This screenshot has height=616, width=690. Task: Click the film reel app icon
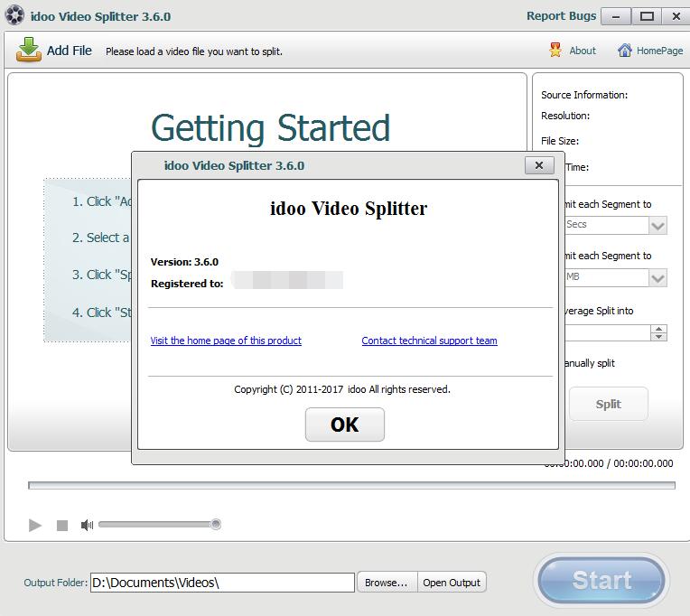point(15,16)
